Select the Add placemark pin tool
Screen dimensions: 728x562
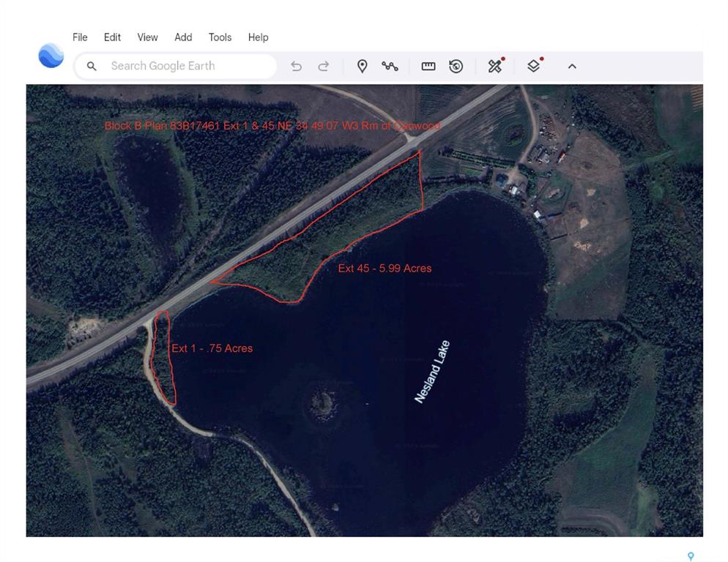(x=363, y=66)
